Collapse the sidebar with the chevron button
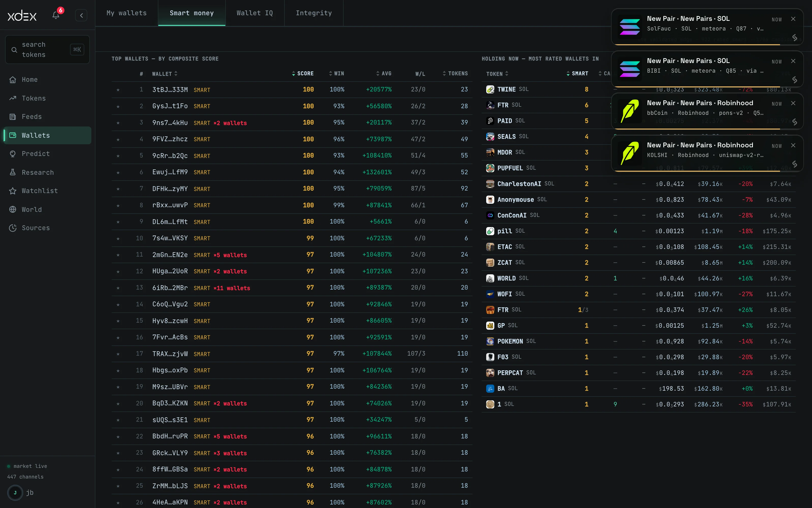Viewport: 812px width, 508px height. point(81,15)
